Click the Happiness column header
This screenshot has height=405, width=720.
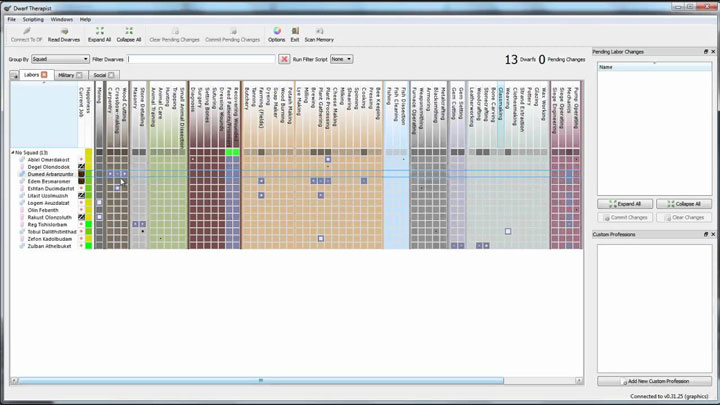pos(89,115)
